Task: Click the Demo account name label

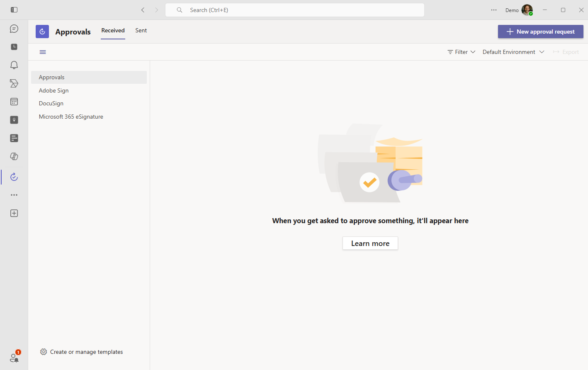Action: pos(512,10)
